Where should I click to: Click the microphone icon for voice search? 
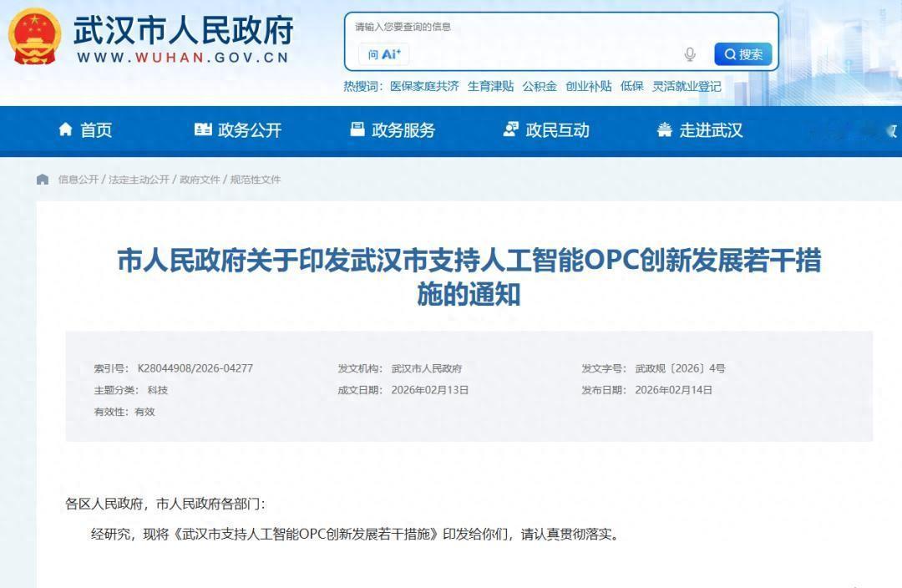[689, 53]
